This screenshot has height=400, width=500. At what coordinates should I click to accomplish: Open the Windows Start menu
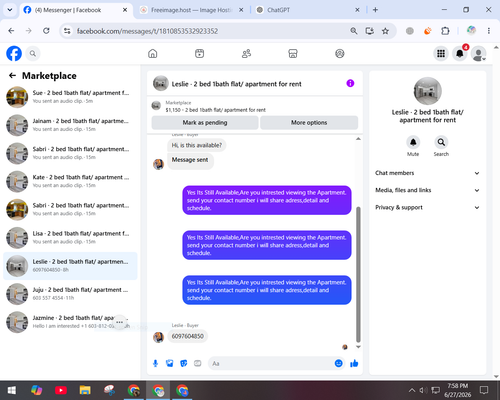pos(12,390)
